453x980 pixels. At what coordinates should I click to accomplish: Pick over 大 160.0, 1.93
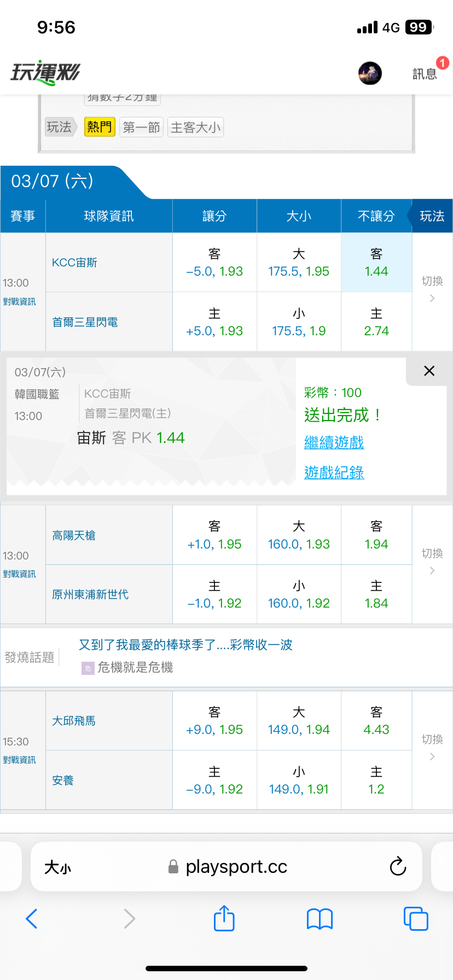pos(299,535)
